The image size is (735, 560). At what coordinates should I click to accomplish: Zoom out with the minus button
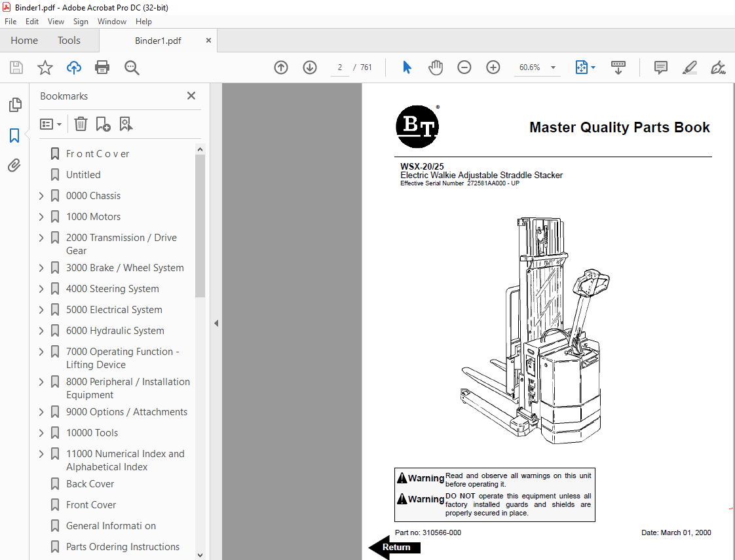pyautogui.click(x=464, y=67)
